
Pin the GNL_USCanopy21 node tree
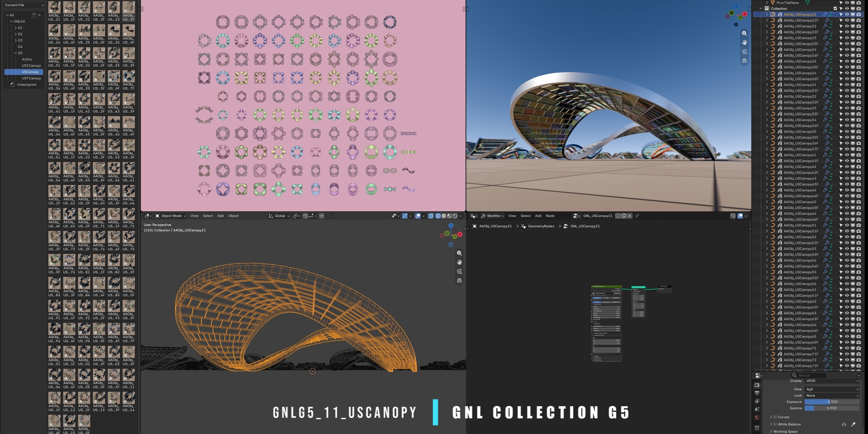(x=637, y=216)
